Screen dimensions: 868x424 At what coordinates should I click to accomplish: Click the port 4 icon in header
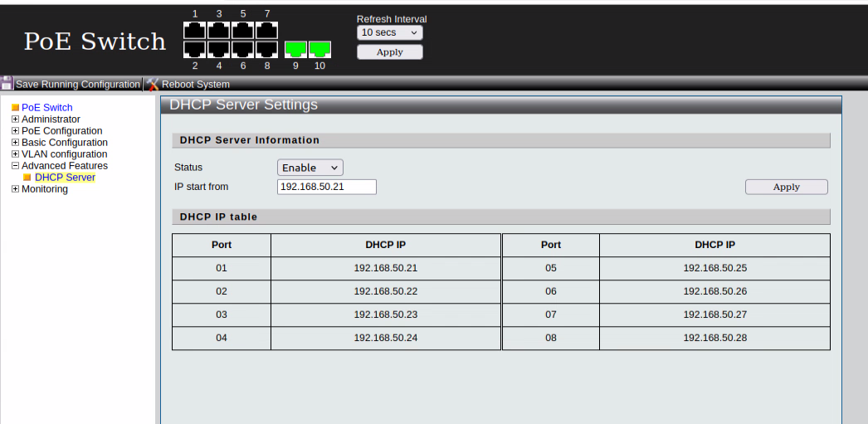219,50
